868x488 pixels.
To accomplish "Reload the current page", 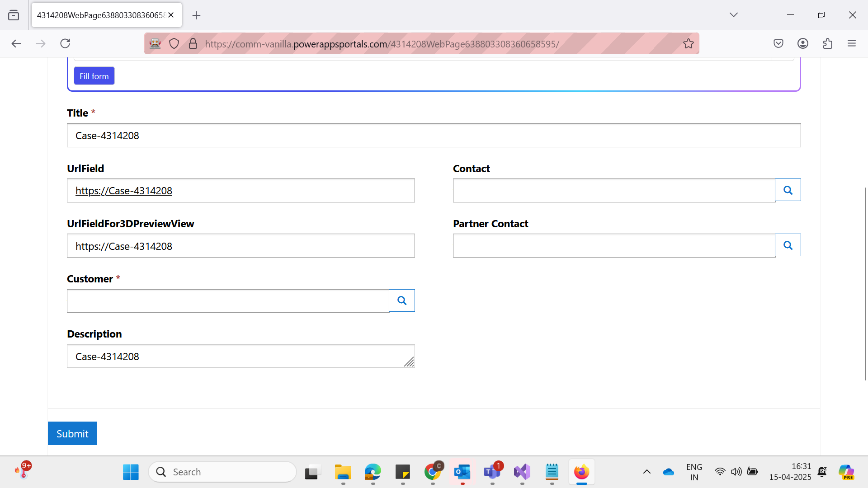I will pyautogui.click(x=65, y=43).
